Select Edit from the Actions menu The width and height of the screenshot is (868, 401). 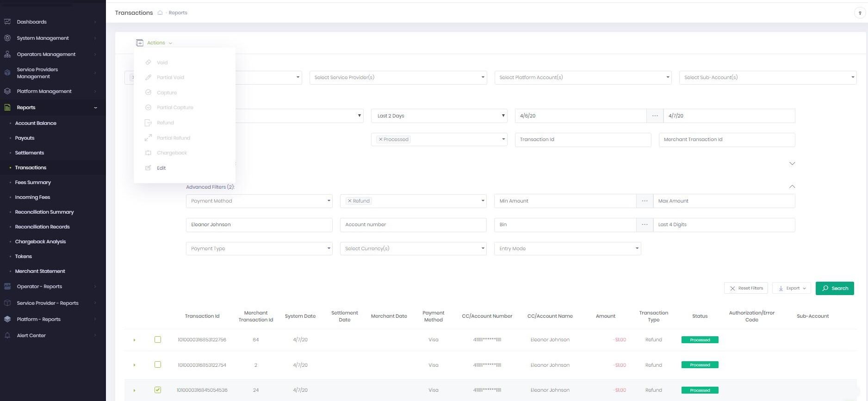[x=161, y=168]
